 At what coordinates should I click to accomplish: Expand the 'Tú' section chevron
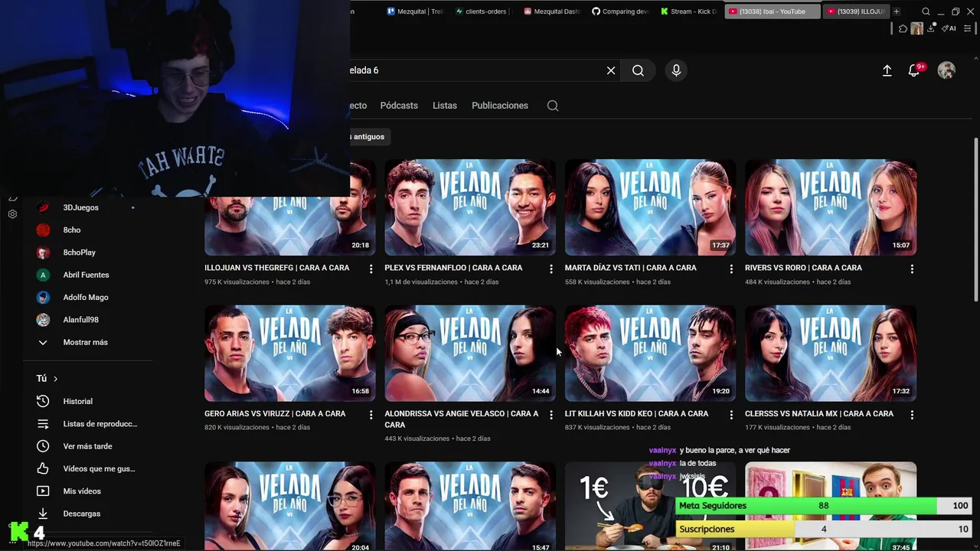point(55,379)
